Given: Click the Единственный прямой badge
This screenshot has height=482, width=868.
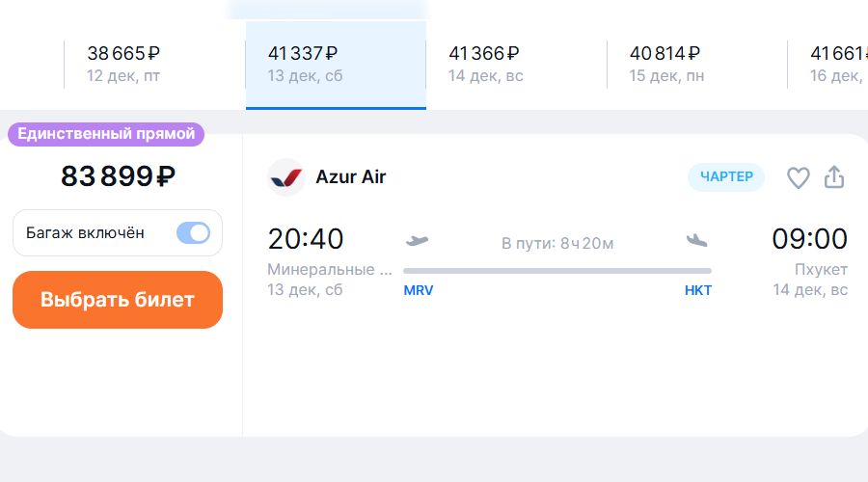Looking at the screenshot, I should 106,134.
